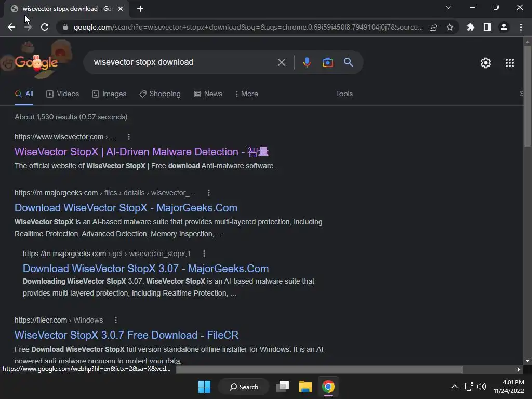532x399 pixels.
Task: Open options for filecr.com result
Action: tap(116, 320)
